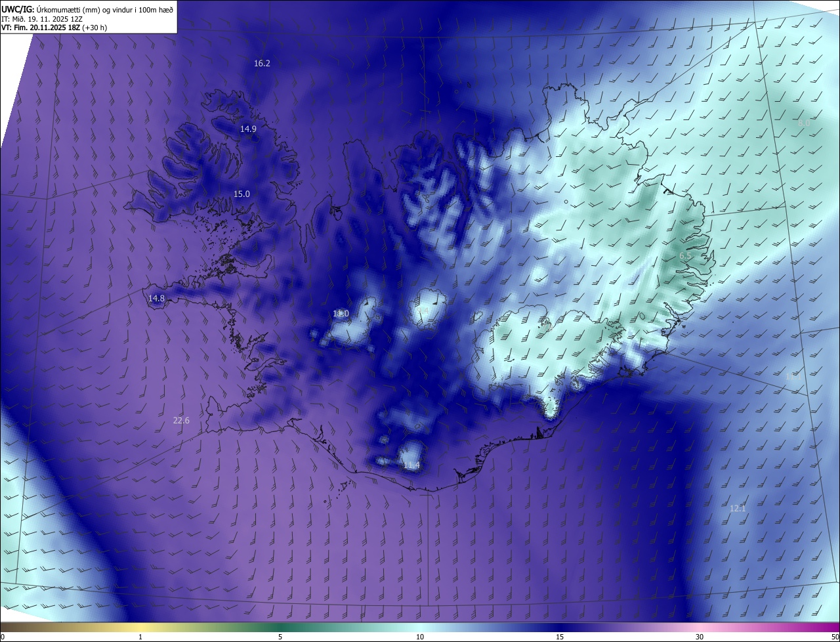Click the 11.4 value near the south coast
This screenshot has height=642, width=840.
tap(411, 465)
